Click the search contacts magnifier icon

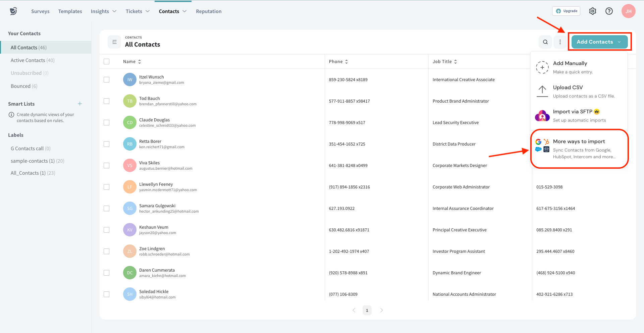[x=545, y=42]
